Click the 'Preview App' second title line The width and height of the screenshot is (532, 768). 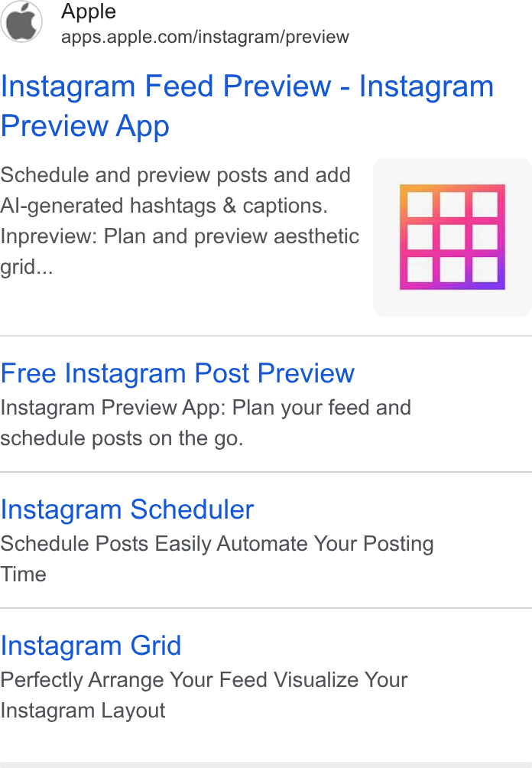coord(85,126)
